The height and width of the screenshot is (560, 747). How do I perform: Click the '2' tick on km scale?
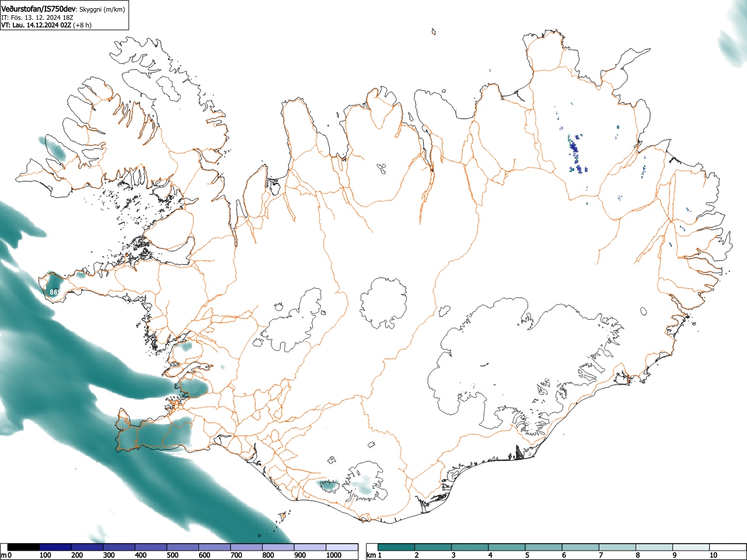coord(417,555)
